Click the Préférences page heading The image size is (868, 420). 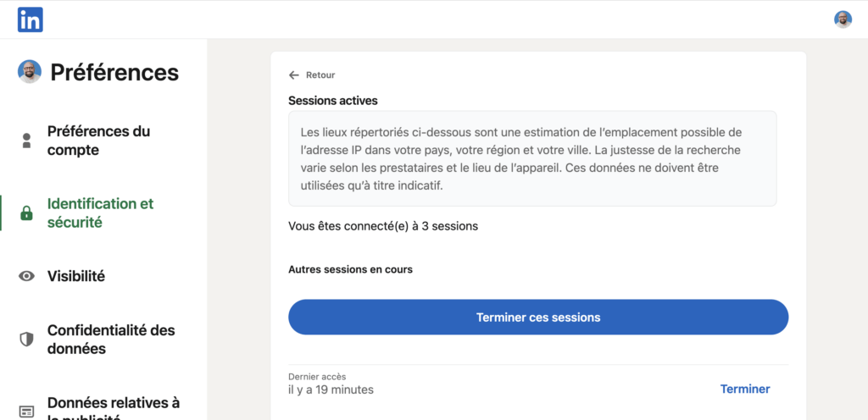(114, 73)
